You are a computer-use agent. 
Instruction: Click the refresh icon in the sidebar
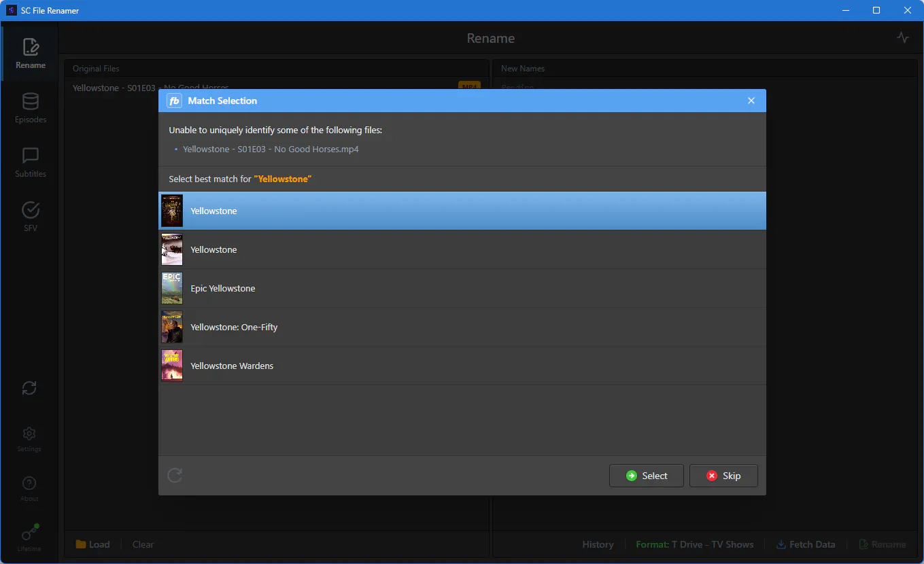(29, 388)
